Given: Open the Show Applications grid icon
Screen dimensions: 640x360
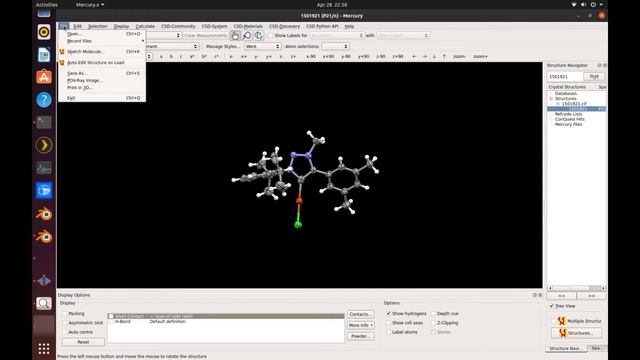Looking at the screenshot, I should 44,349.
